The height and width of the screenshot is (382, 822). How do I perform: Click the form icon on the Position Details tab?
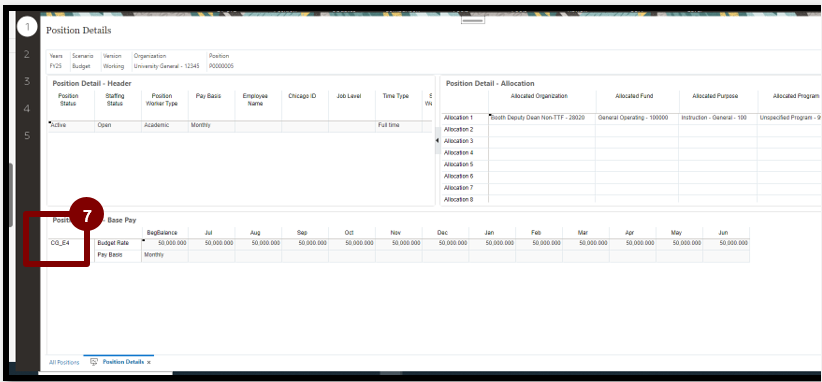point(94,362)
